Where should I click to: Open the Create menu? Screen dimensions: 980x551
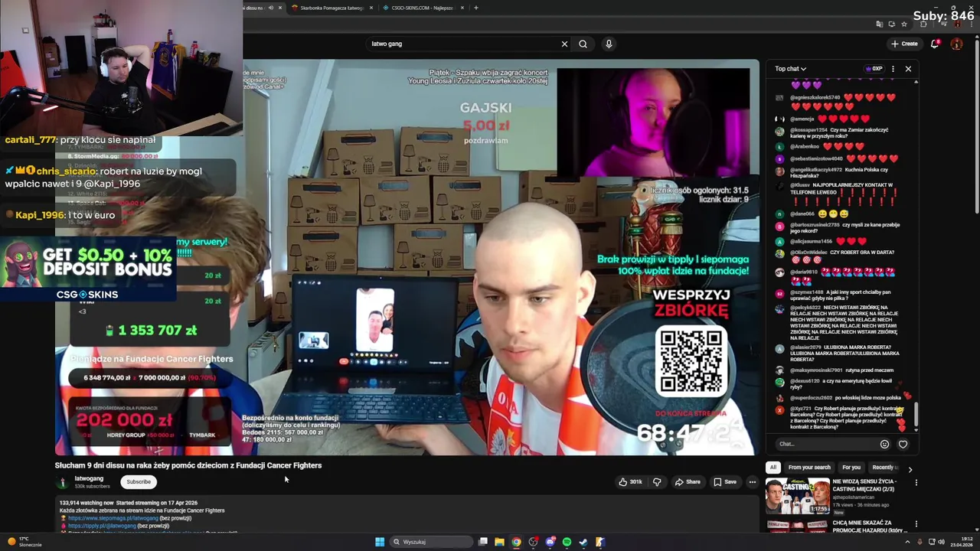click(x=904, y=44)
